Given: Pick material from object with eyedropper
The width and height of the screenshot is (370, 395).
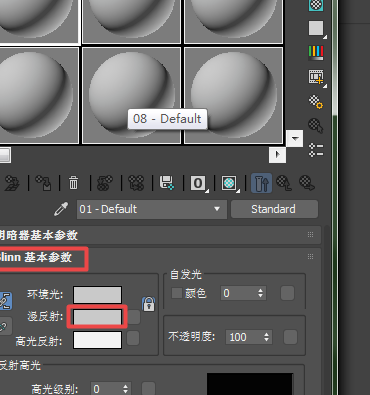Looking at the screenshot, I should coord(61,209).
